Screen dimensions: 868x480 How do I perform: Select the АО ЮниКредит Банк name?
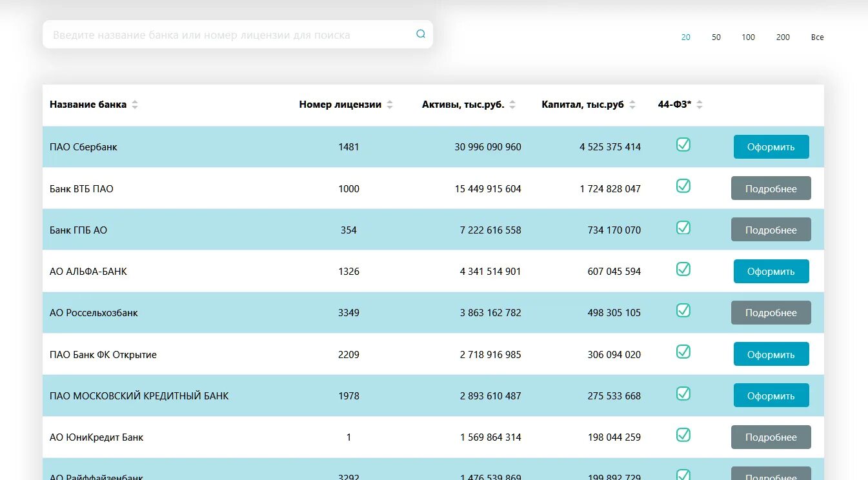(x=97, y=437)
